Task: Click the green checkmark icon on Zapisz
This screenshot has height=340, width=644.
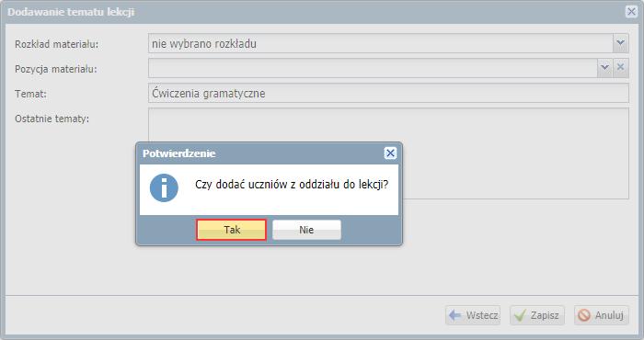Action: (x=520, y=315)
